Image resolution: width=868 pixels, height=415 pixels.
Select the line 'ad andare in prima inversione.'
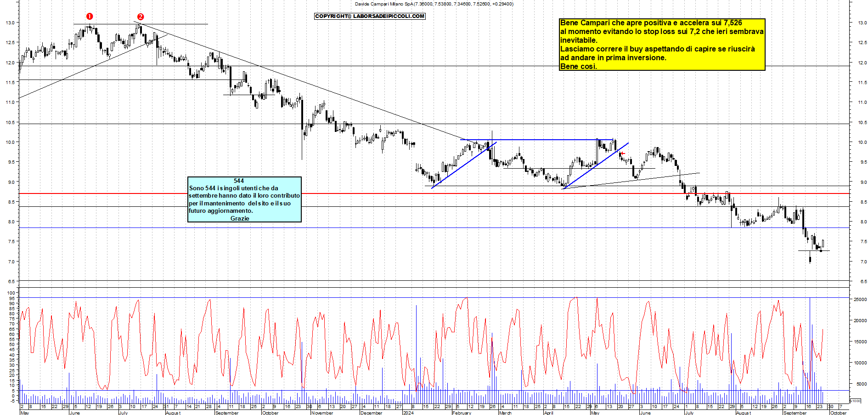tap(613, 57)
